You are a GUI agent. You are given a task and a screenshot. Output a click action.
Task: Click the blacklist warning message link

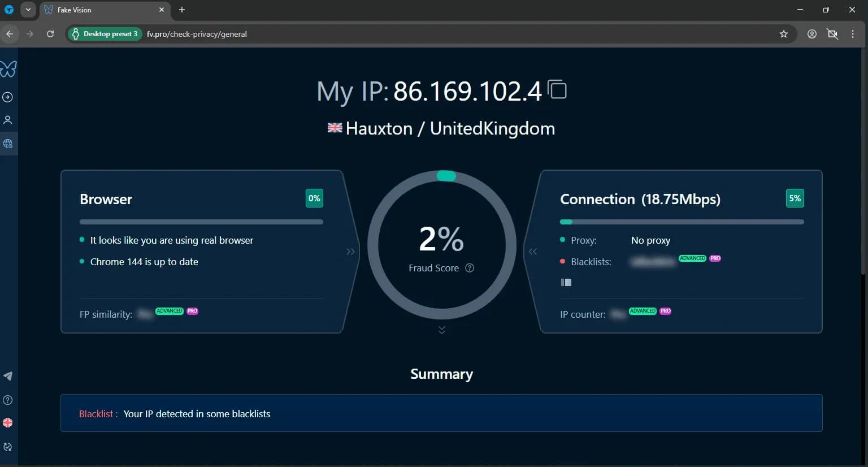click(197, 413)
